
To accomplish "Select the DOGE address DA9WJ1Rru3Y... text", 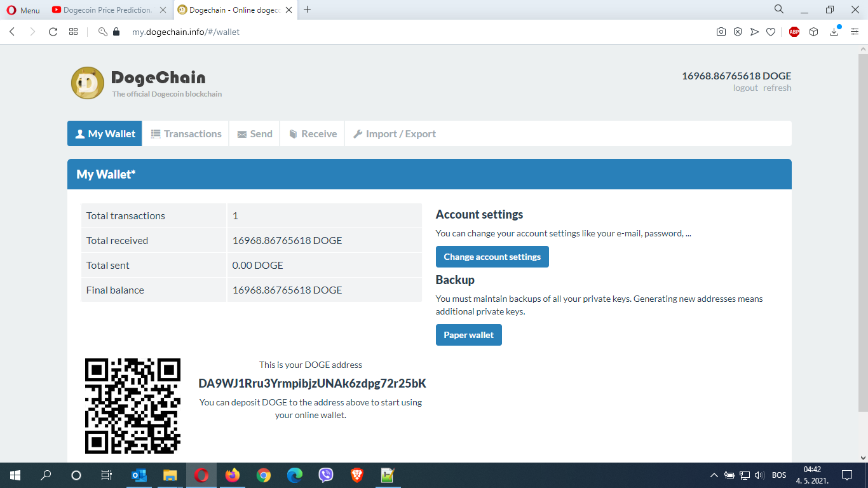I will [312, 384].
